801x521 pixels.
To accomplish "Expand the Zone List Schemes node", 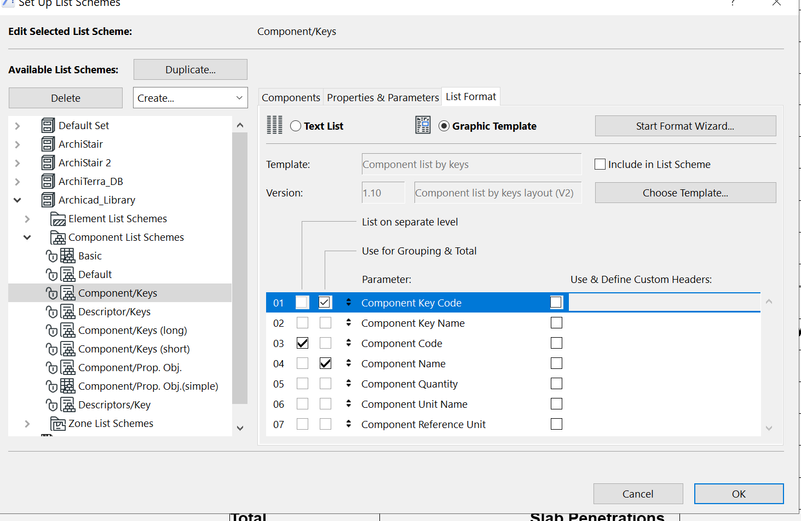I will click(27, 424).
